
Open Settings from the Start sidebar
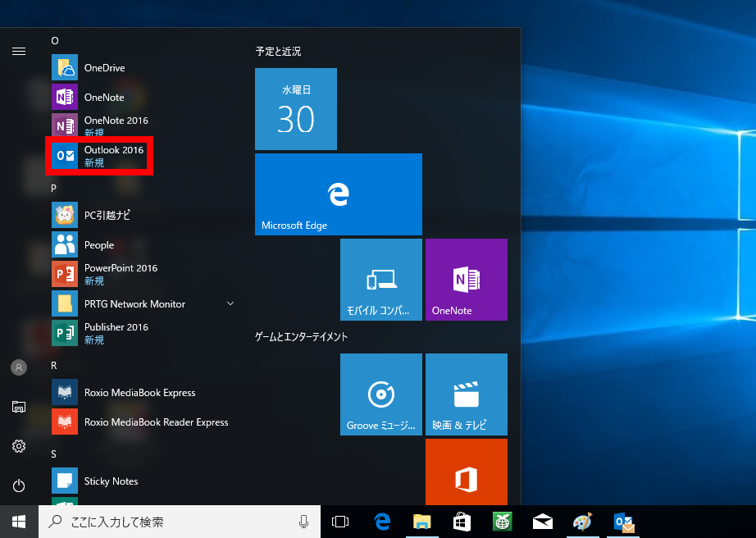pyautogui.click(x=18, y=446)
